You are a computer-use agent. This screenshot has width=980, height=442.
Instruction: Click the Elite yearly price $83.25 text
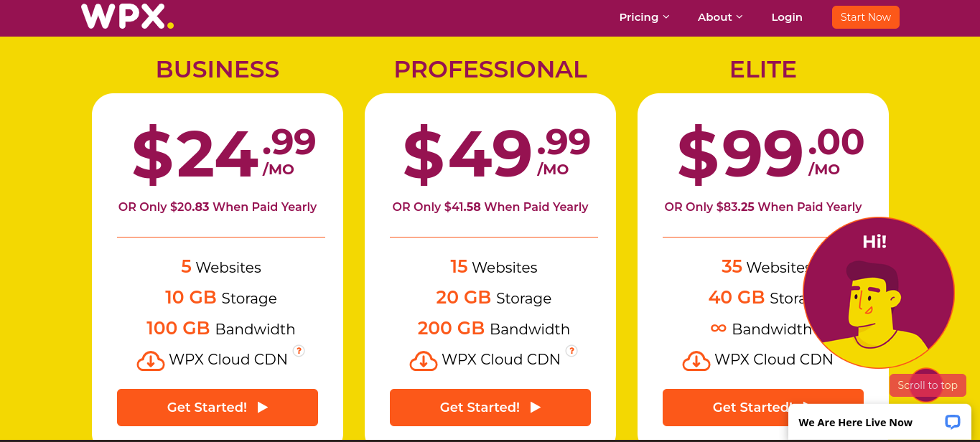tap(735, 207)
